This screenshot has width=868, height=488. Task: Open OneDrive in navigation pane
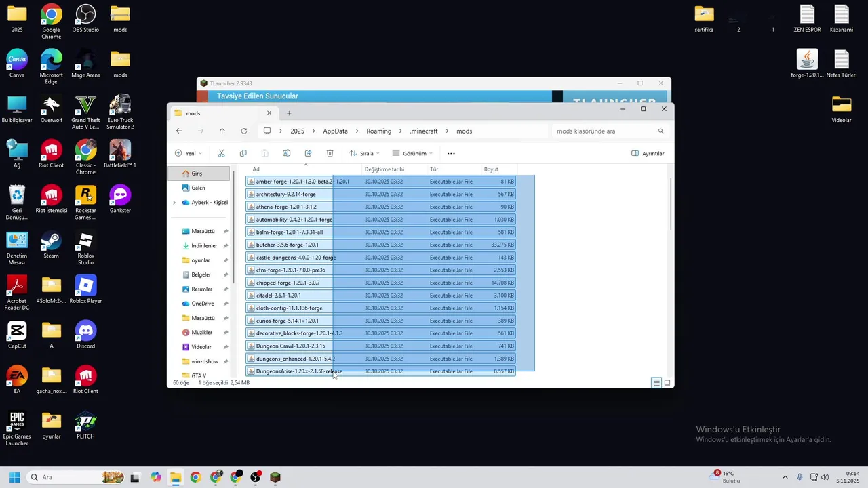tap(203, 304)
